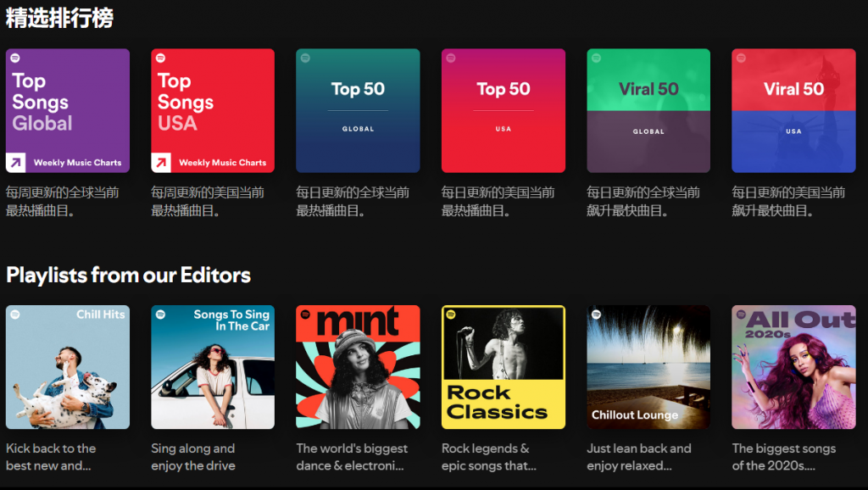Click description 每日更新的美国当前 飙升最快曲目

tap(788, 202)
